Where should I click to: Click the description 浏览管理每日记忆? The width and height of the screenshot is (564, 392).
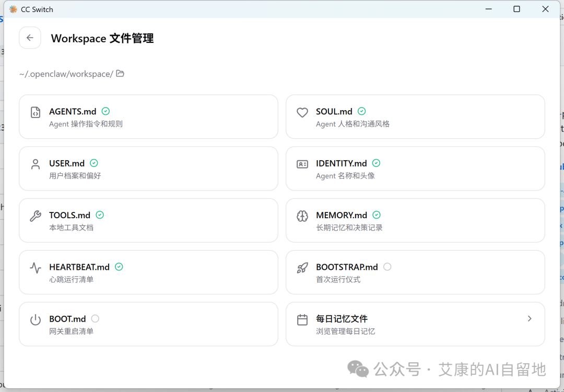pyautogui.click(x=345, y=331)
